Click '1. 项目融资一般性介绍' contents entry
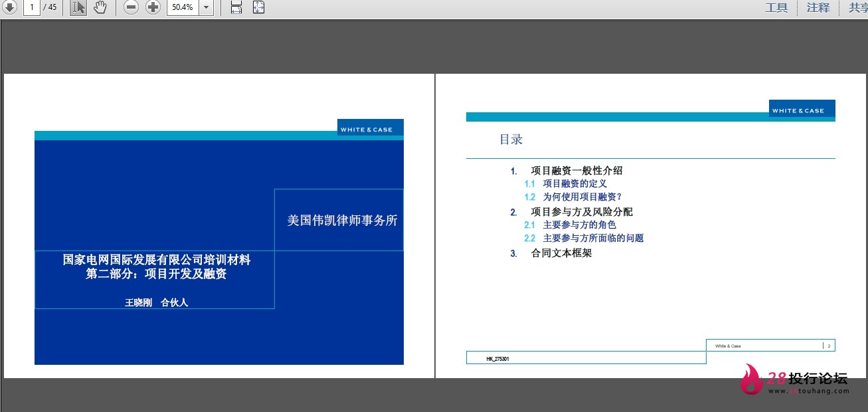This screenshot has height=412, width=868. pos(566,171)
